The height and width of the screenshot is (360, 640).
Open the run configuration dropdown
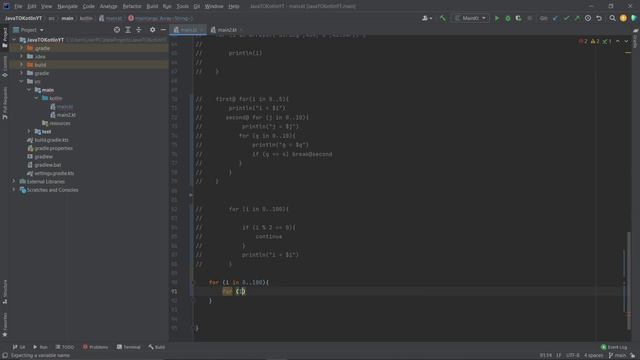tap(471, 18)
